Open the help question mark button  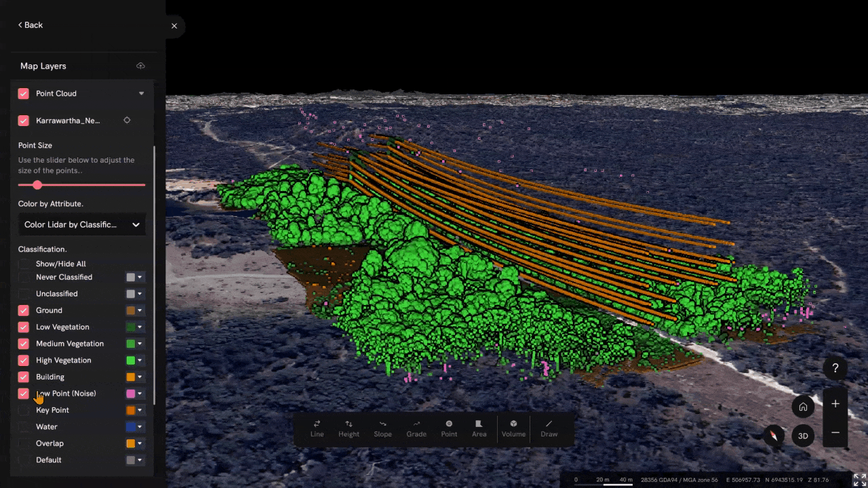835,368
